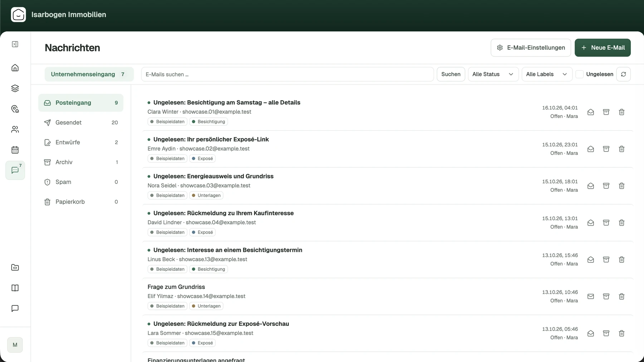
Task: Toggle the sidebar collapse icon
Action: coord(15,44)
